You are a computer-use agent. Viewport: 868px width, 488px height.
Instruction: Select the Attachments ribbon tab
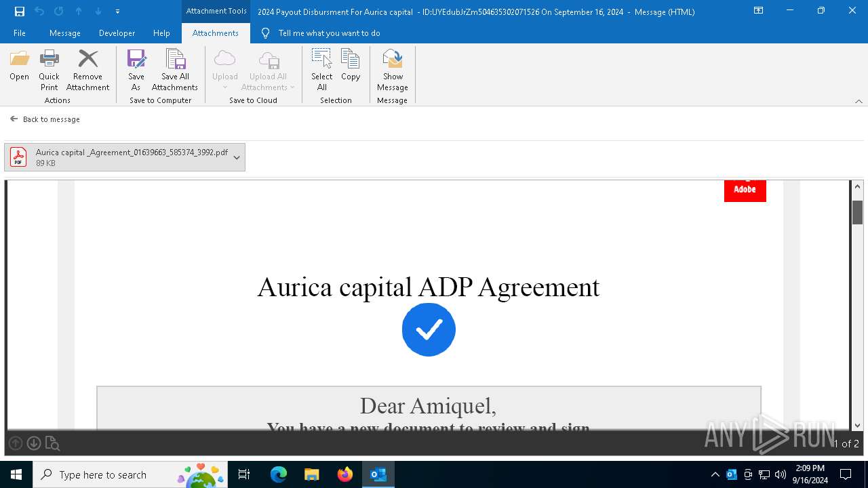[x=216, y=33]
